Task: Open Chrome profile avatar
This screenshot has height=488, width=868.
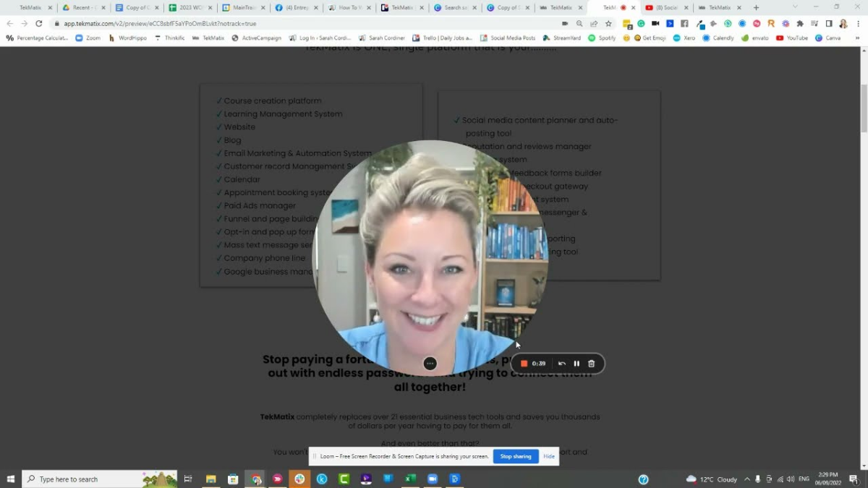Action: tap(843, 23)
